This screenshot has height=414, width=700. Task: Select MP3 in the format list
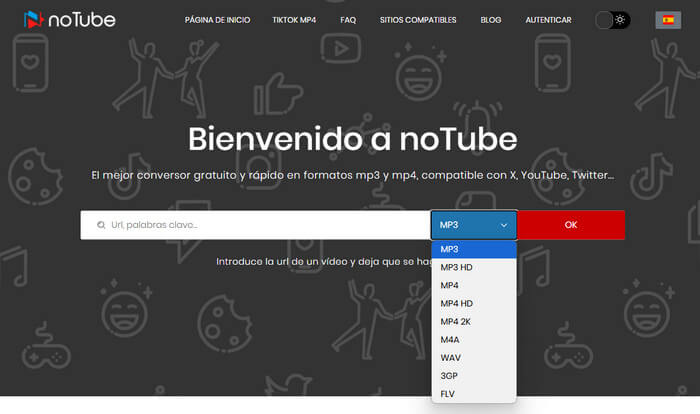[474, 249]
